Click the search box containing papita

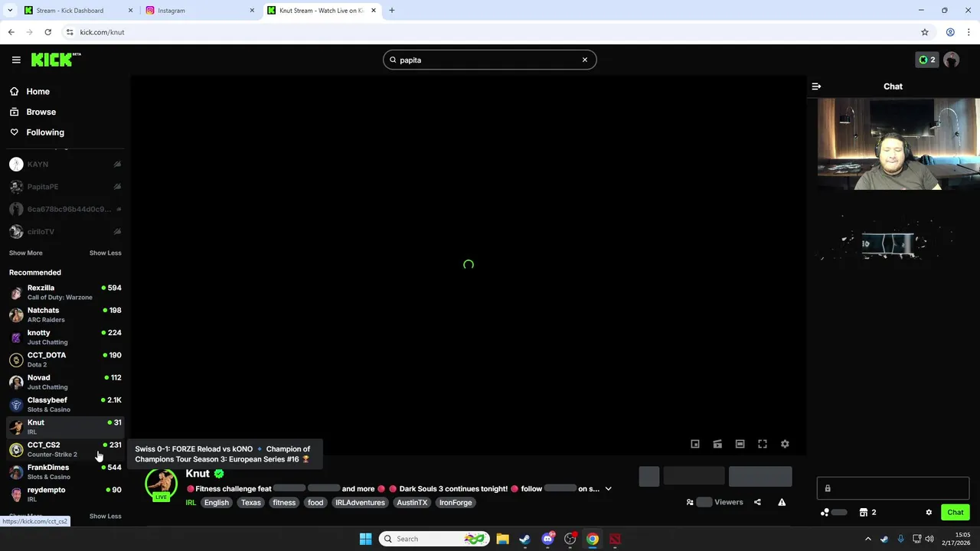click(489, 60)
